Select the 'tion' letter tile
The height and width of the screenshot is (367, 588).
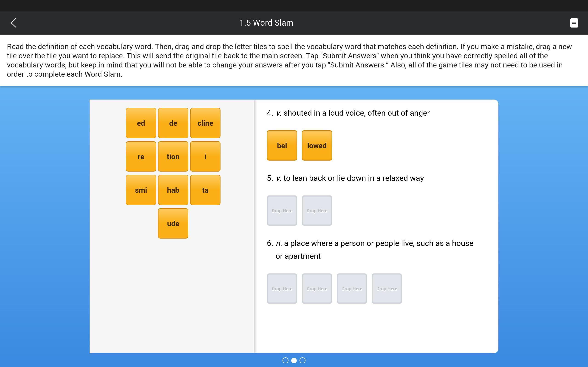[173, 156]
